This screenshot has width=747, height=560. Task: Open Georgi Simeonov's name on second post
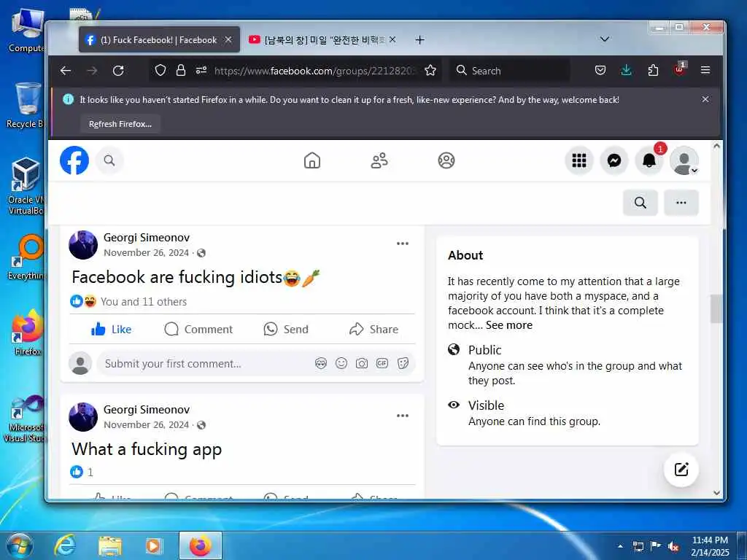(147, 410)
